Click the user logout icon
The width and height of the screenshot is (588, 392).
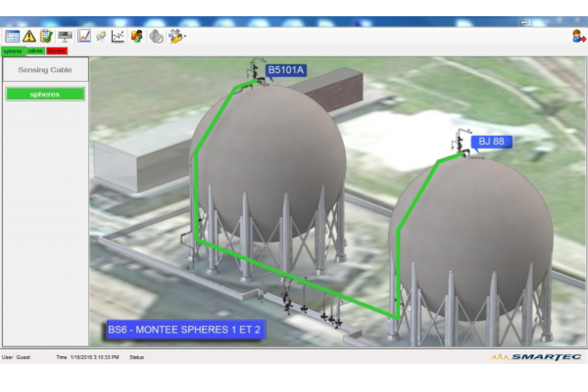pos(579,36)
